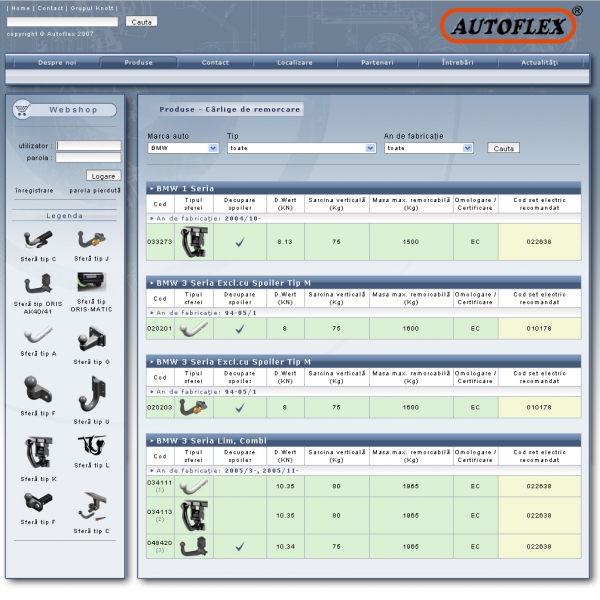Expand An de fabricație: 2004/10- row
600x600 pixels.
364,218
